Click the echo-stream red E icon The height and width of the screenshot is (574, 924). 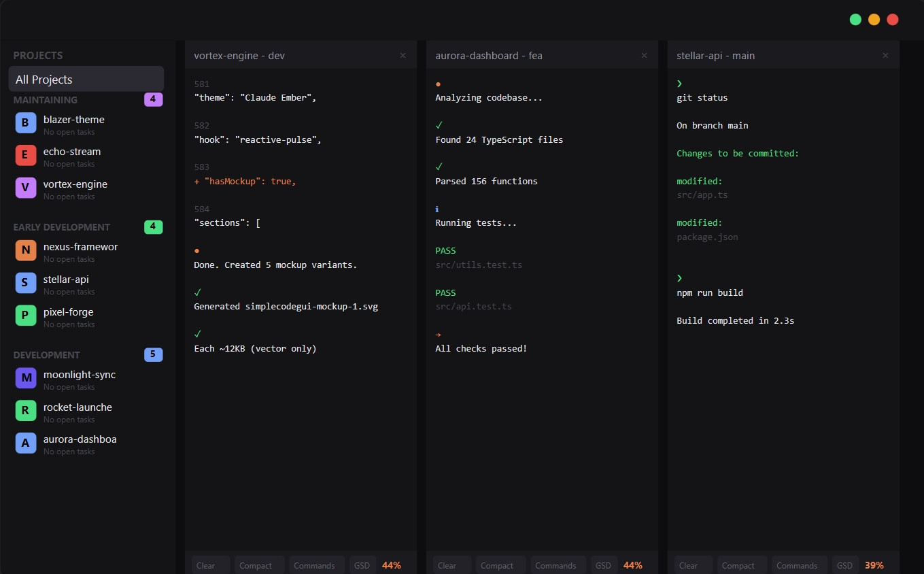point(25,156)
